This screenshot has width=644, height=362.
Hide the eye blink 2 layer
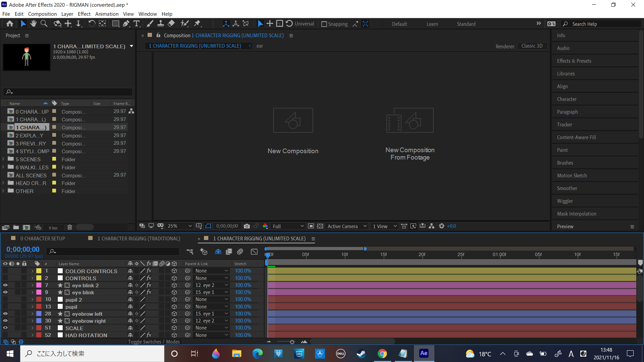[5, 285]
